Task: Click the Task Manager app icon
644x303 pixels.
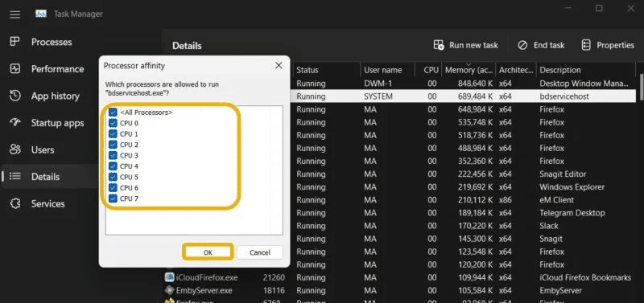Action: pos(41,14)
